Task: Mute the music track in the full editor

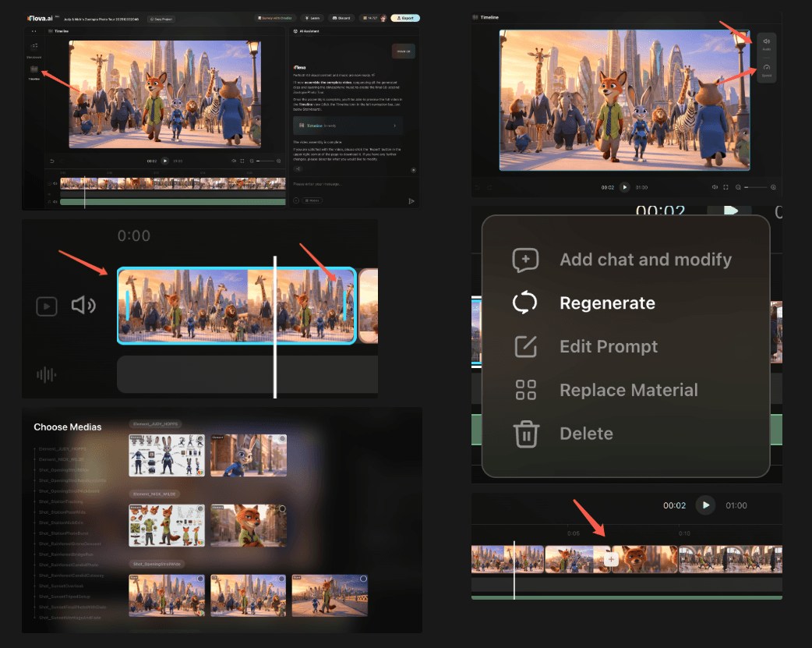Action: [x=55, y=202]
